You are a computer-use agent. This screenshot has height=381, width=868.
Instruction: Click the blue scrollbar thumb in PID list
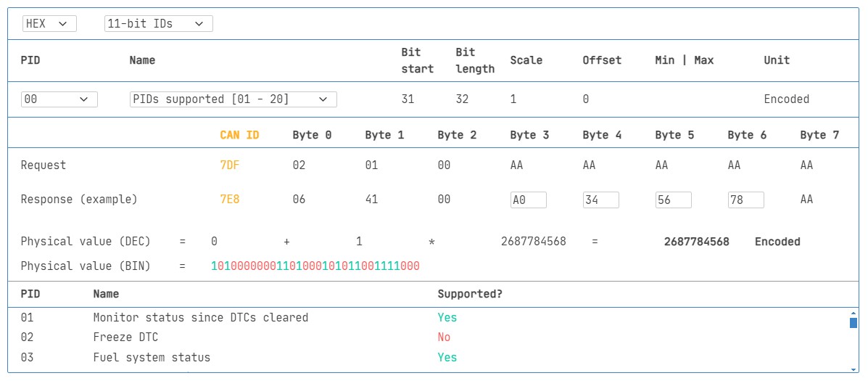point(853,323)
